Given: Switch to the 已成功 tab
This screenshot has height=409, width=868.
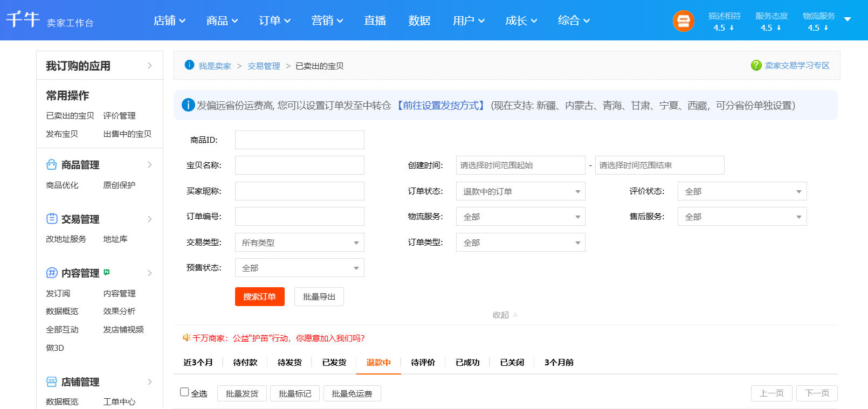Looking at the screenshot, I should coord(467,363).
